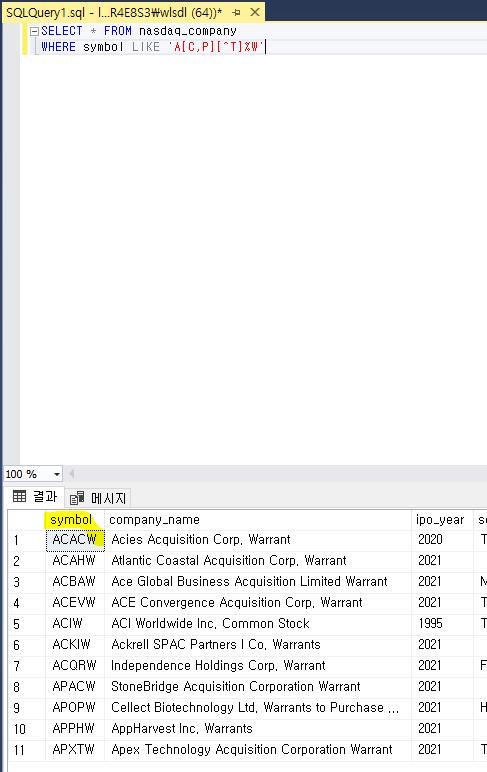
Task: Collapse the SELECT statement outline
Action: pyautogui.click(x=34, y=32)
